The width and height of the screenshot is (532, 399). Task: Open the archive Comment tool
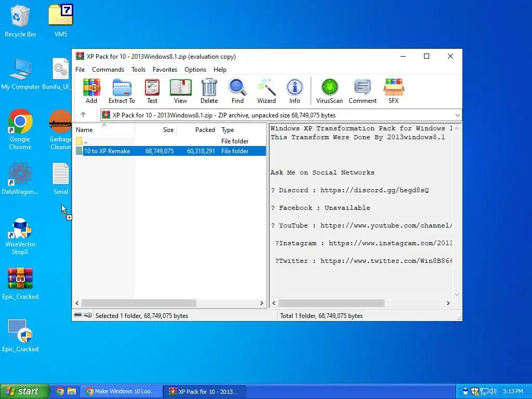362,91
